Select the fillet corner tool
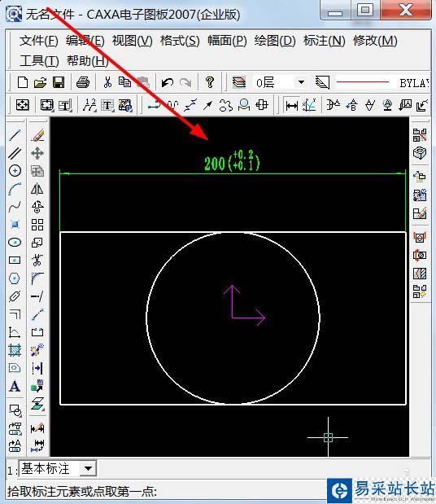Screen dimensions: 436x504 click(37, 278)
